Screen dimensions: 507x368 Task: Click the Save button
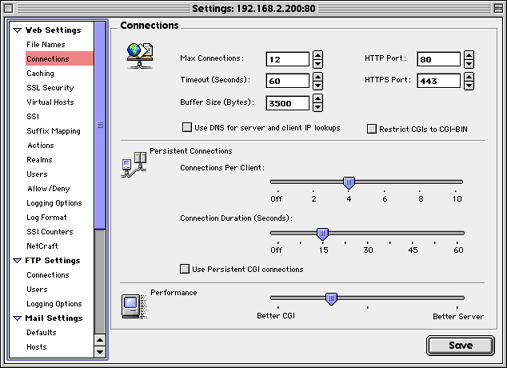coord(460,345)
